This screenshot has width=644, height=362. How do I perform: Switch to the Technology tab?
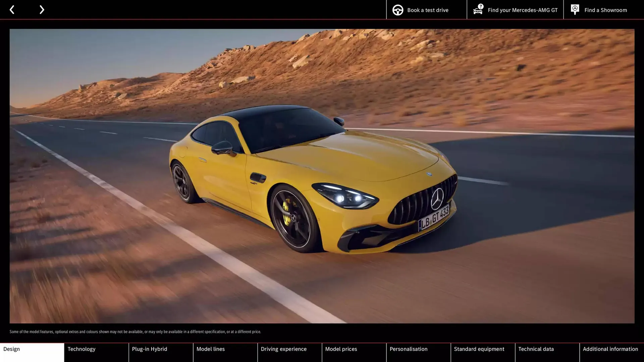[x=82, y=349]
